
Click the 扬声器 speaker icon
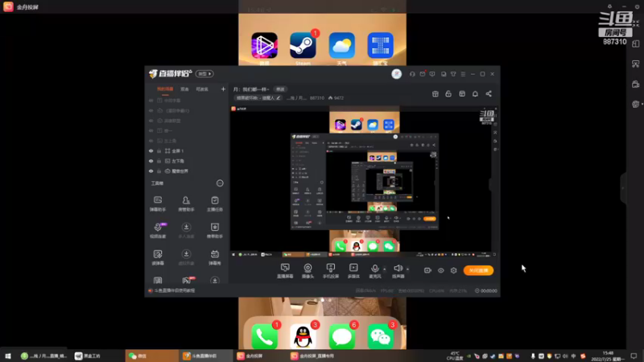[x=398, y=269]
